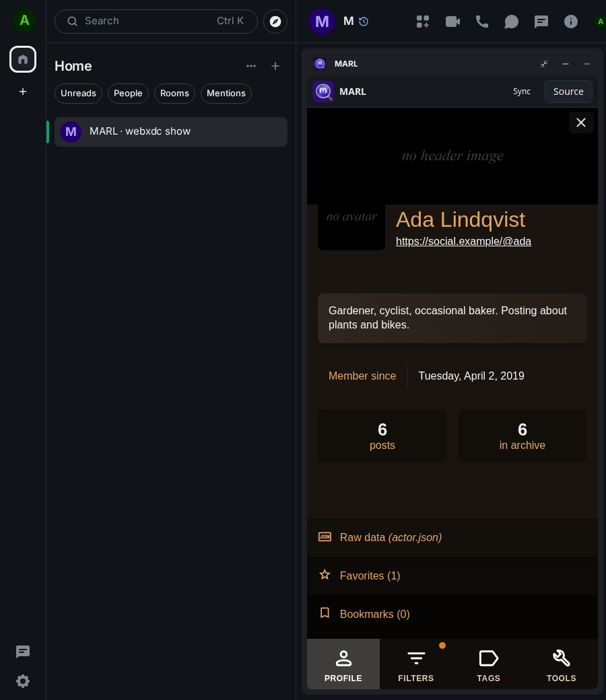Toggle the Mentions filter chip
The height and width of the screenshot is (700, 606).
(x=226, y=94)
